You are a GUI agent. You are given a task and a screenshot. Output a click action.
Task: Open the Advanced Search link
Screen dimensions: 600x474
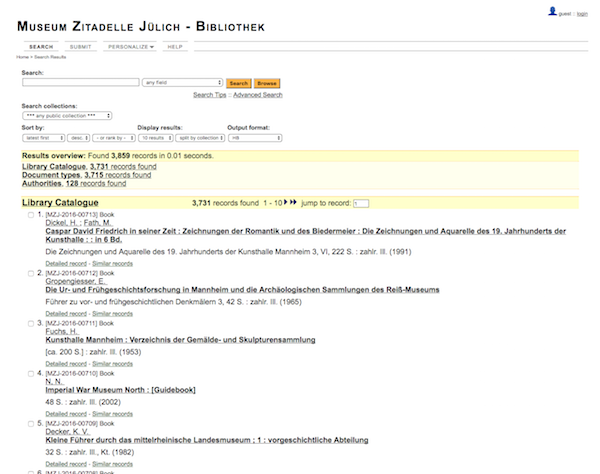[259, 95]
